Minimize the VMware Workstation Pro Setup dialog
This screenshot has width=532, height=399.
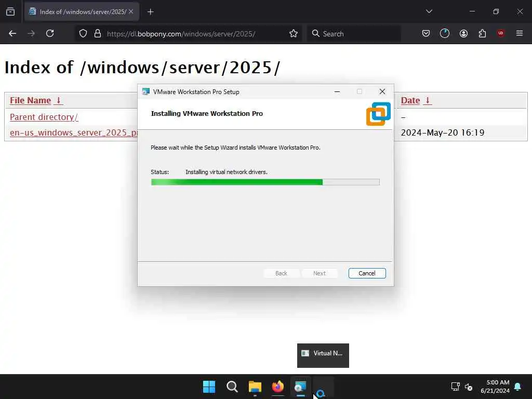click(337, 91)
